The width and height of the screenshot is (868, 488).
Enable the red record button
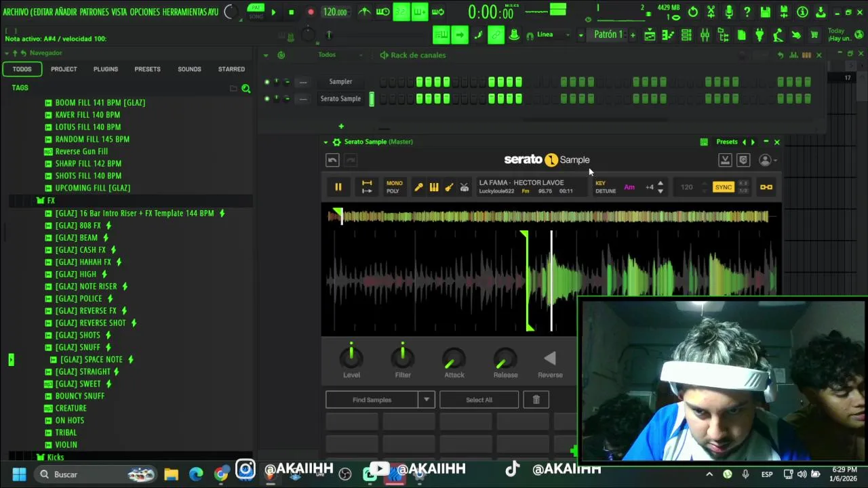(x=311, y=12)
